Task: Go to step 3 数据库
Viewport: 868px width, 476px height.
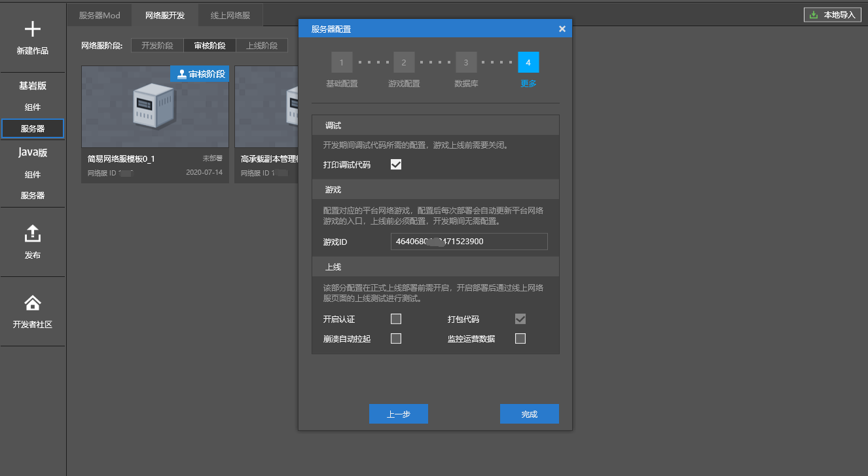Action: pos(466,62)
